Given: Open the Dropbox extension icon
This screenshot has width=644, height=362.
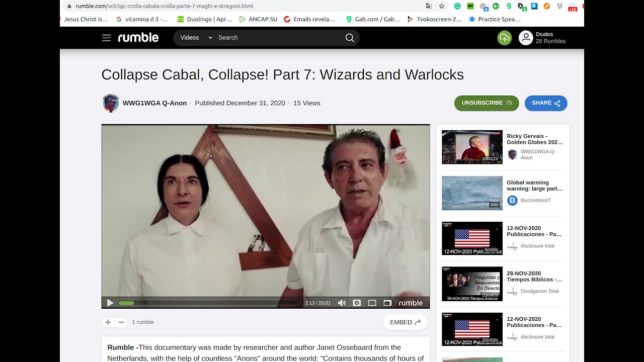Looking at the screenshot, I should [x=559, y=6].
